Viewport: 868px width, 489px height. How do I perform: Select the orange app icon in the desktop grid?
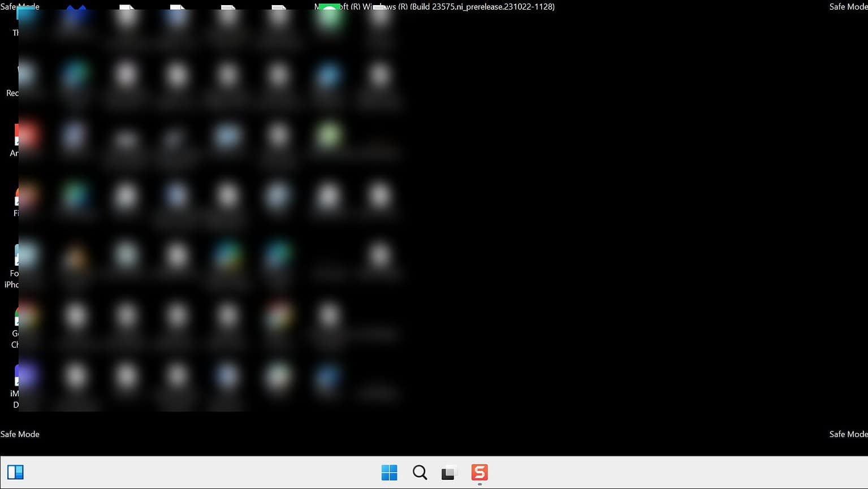coord(76,257)
